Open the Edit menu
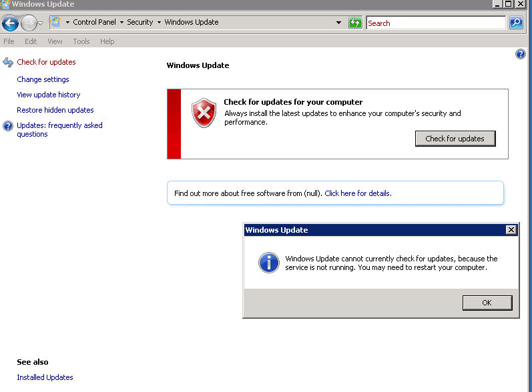This screenshot has width=532, height=392. click(x=31, y=41)
